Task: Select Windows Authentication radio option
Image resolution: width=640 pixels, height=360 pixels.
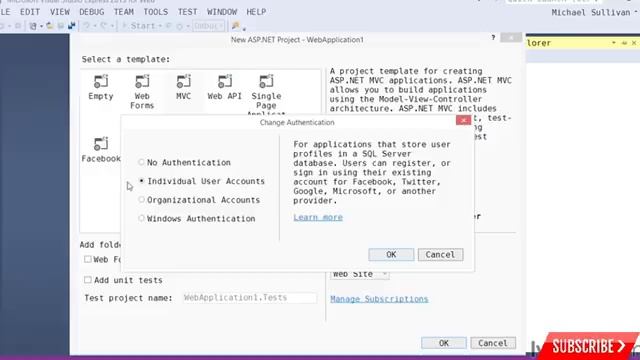Action: pyautogui.click(x=141, y=218)
